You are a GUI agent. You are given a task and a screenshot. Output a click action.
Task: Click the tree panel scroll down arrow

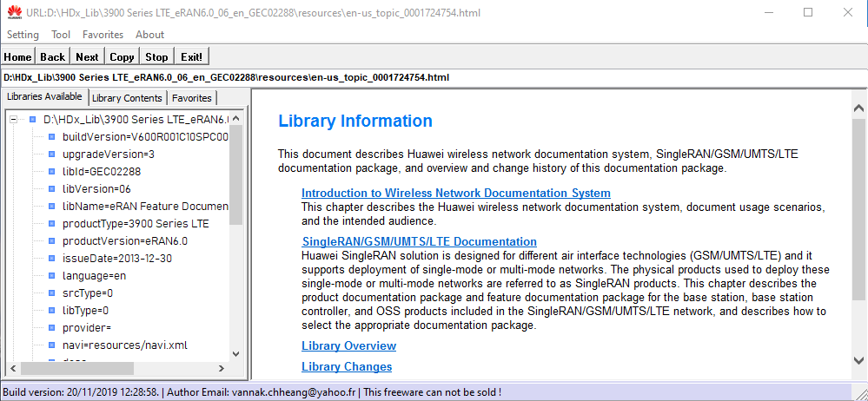235,354
